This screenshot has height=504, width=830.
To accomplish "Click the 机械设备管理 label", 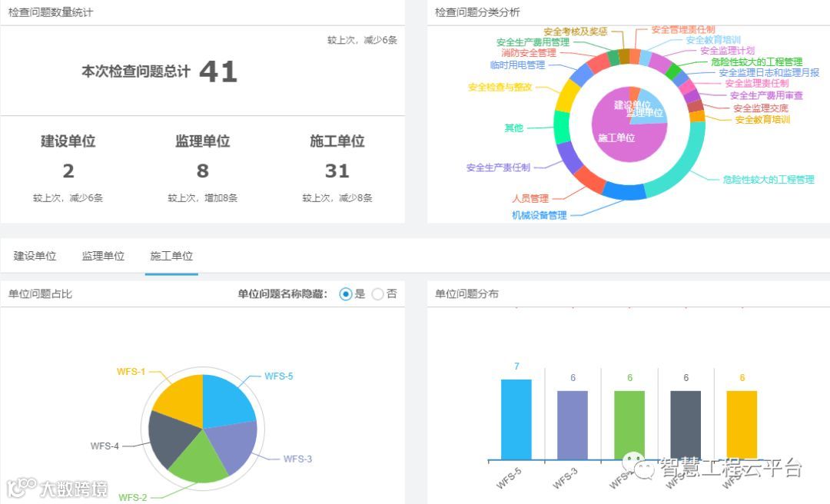I will [x=539, y=215].
